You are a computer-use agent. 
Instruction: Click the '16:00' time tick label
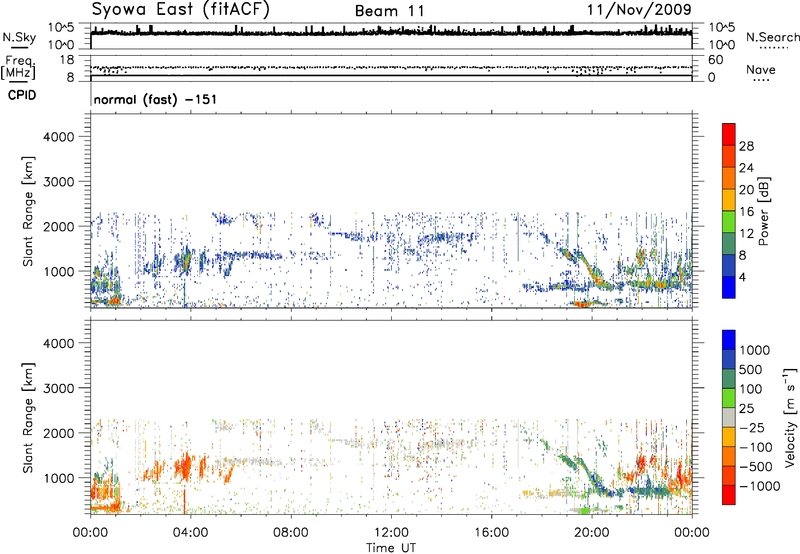click(491, 533)
